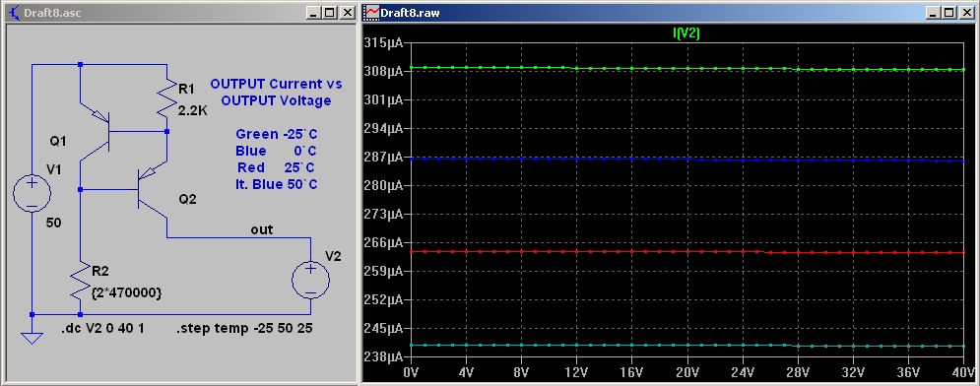
Task: Click the OUTPUT Current vs OUTPUT Voltage comment
Action: coord(276,92)
